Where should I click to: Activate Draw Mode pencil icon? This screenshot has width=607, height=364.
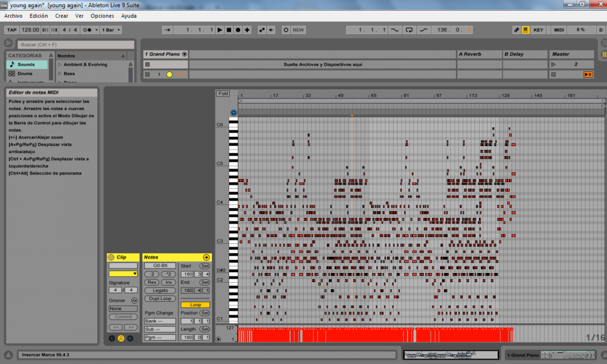(516, 30)
